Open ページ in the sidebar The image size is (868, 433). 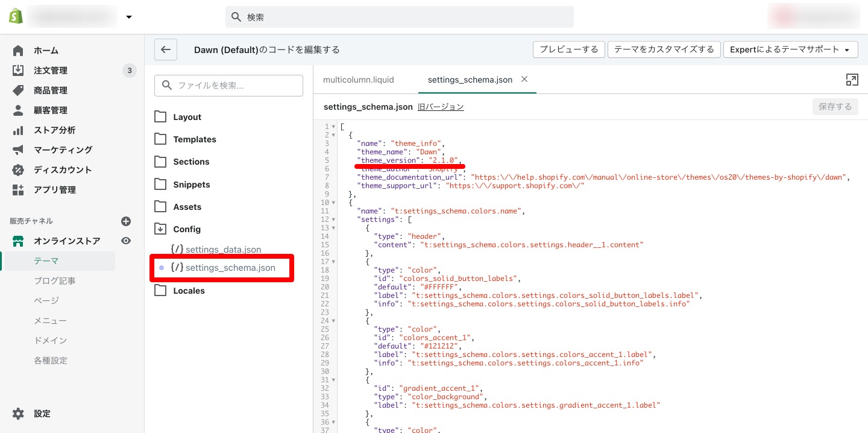tap(46, 301)
